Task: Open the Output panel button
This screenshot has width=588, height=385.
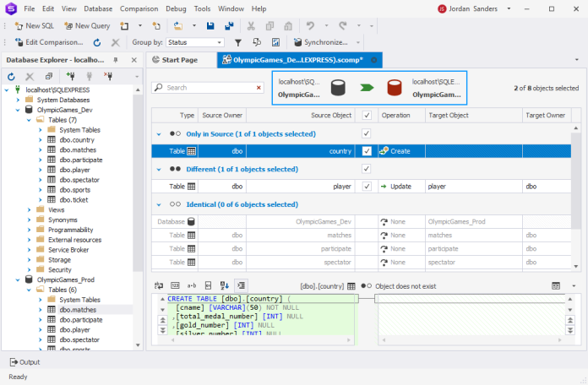Action: pos(24,362)
